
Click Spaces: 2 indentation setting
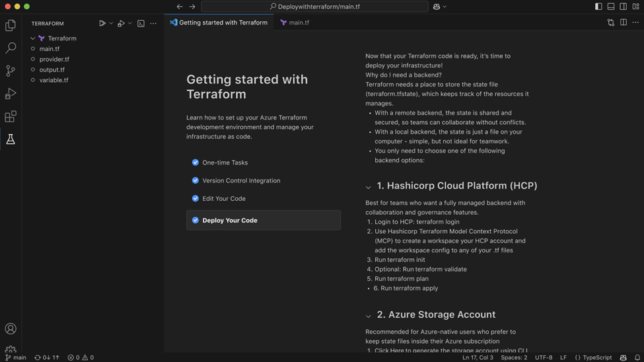pyautogui.click(x=514, y=357)
